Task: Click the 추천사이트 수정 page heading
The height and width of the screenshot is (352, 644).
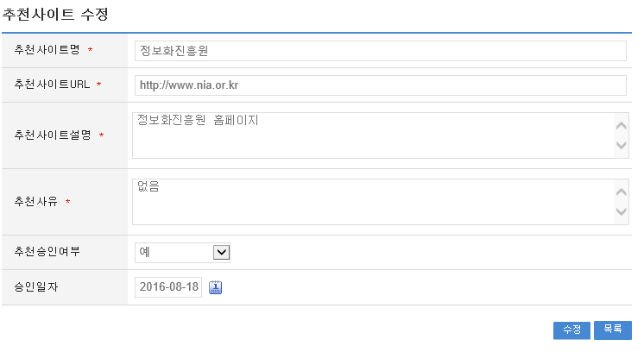Action: [x=55, y=15]
